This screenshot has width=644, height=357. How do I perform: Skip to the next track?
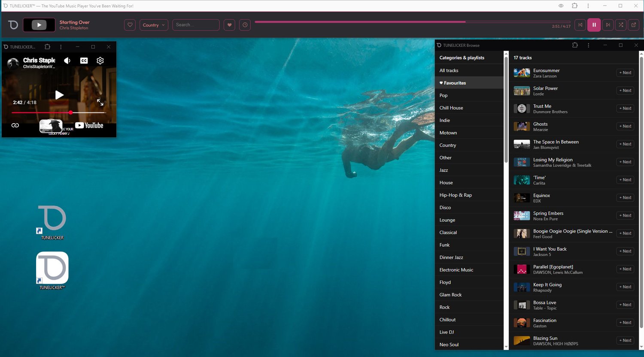608,25
